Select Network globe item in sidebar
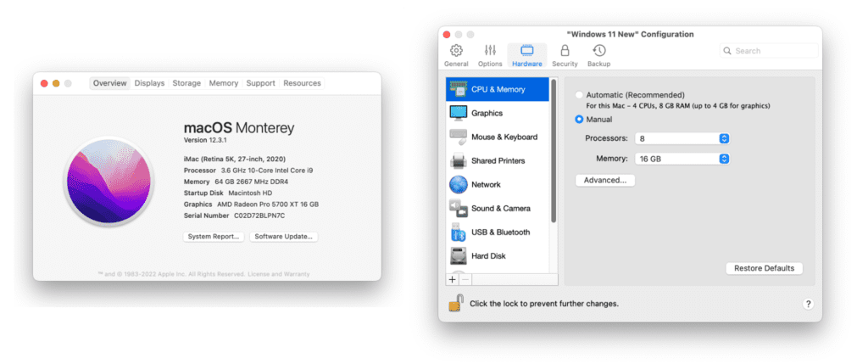Screen dimensions: 868x364 (x=486, y=184)
